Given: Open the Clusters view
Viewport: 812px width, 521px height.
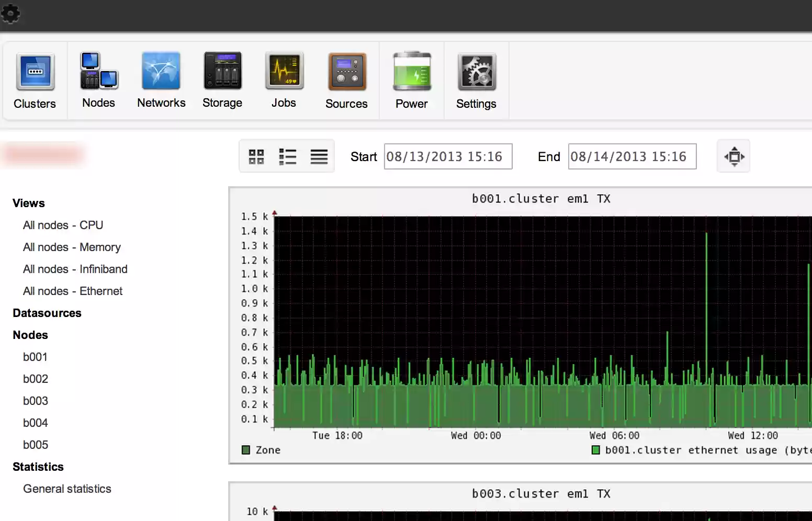Looking at the screenshot, I should tap(35, 80).
